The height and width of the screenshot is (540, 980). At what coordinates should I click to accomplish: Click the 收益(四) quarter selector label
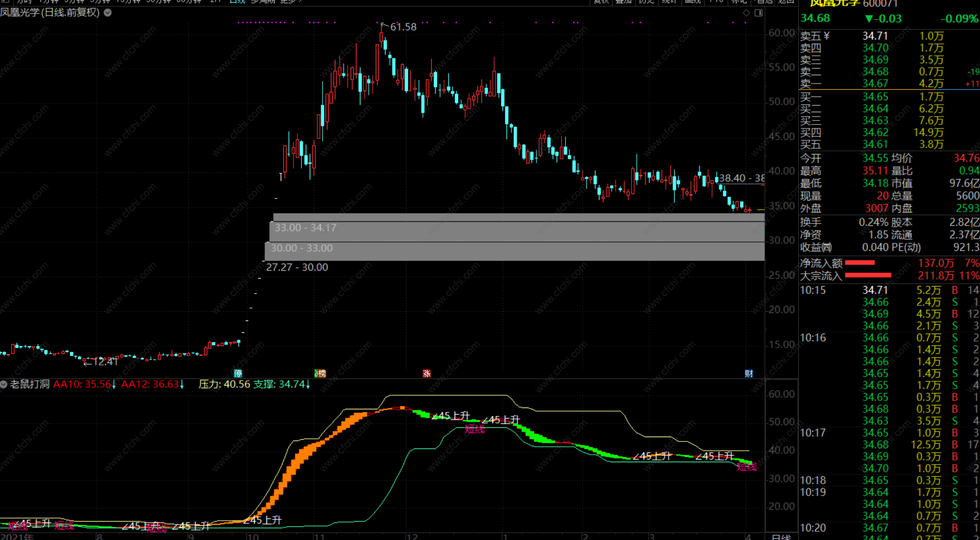click(x=816, y=247)
